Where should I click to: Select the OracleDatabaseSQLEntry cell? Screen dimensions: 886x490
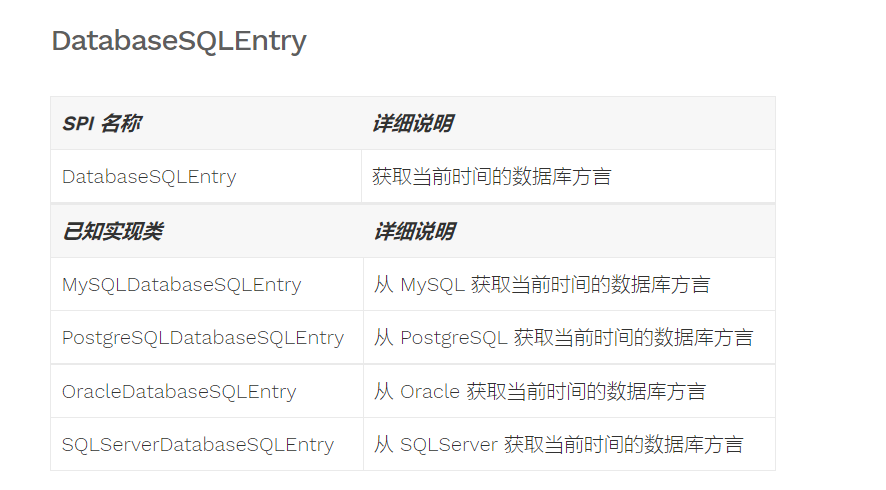(x=179, y=391)
